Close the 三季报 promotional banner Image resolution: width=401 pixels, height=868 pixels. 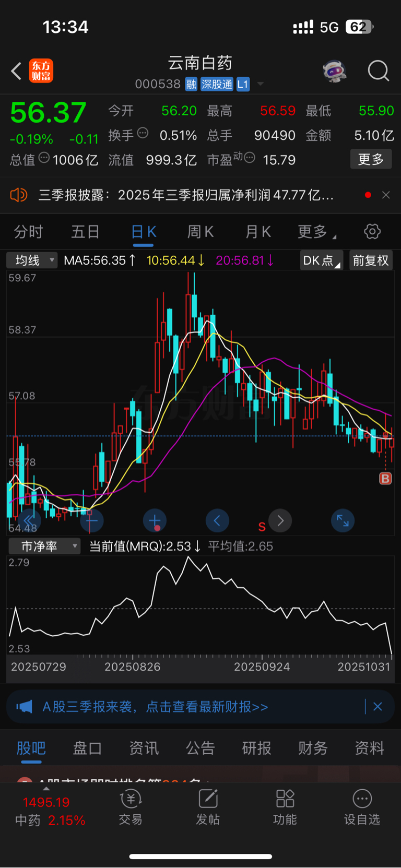(x=378, y=707)
